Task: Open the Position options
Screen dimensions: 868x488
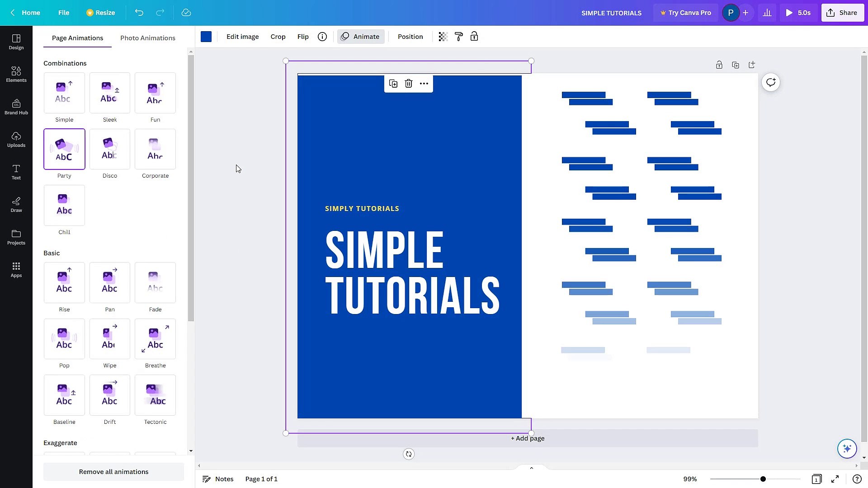Action: pos(410,37)
